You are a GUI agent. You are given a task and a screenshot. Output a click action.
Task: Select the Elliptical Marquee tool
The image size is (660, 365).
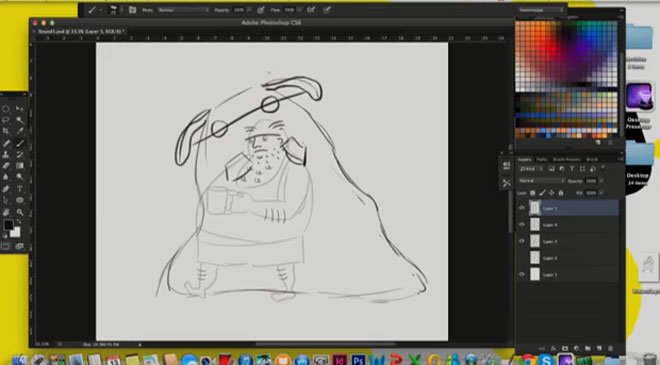coord(6,109)
